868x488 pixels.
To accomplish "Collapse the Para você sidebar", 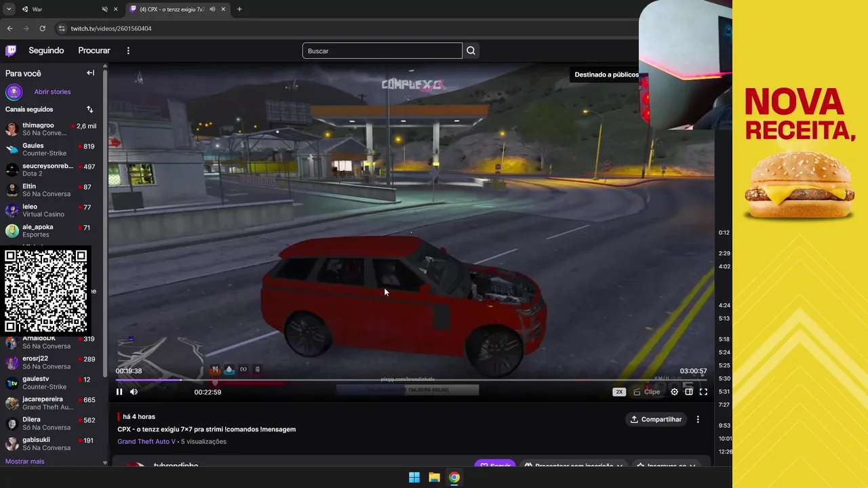I will [x=90, y=73].
